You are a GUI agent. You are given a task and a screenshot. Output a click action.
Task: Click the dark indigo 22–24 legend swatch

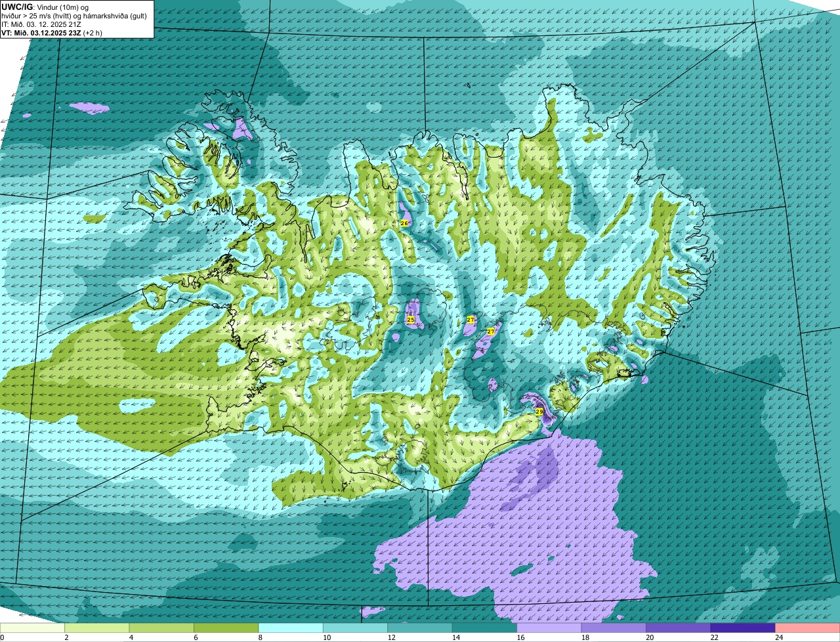coord(742,628)
